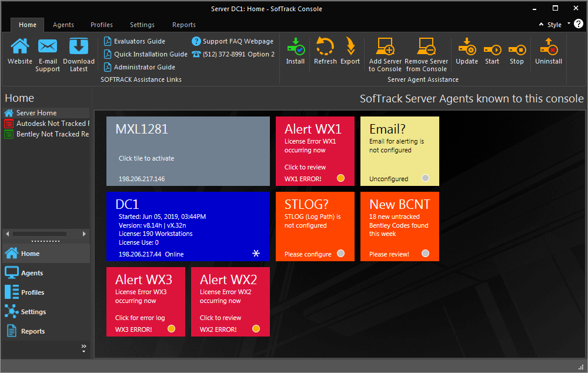Review the Alert WX2 tile
The image size is (588, 373).
230,302
